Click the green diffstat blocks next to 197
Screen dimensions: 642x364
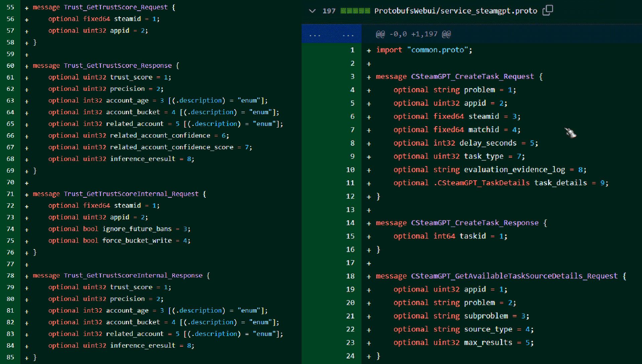355,11
